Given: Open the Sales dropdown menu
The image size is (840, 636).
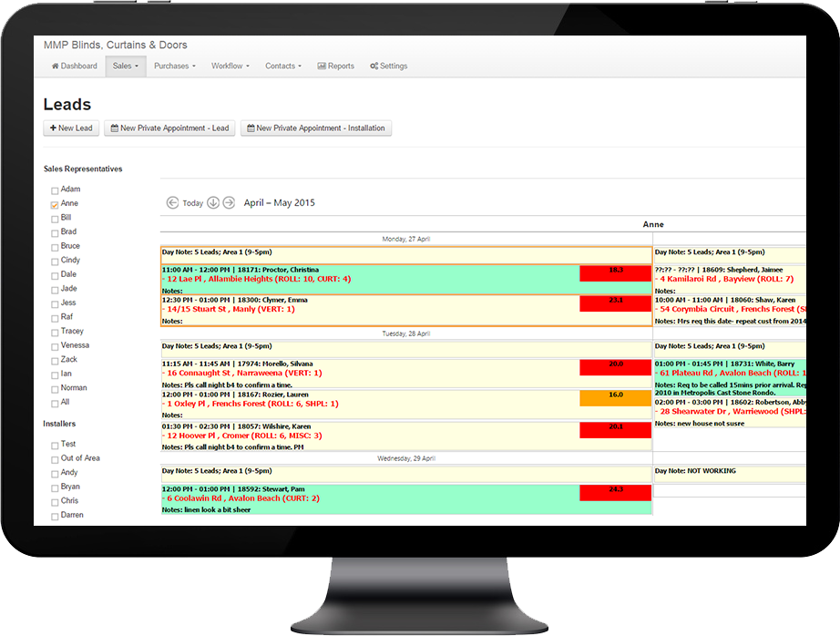Looking at the screenshot, I should [125, 67].
